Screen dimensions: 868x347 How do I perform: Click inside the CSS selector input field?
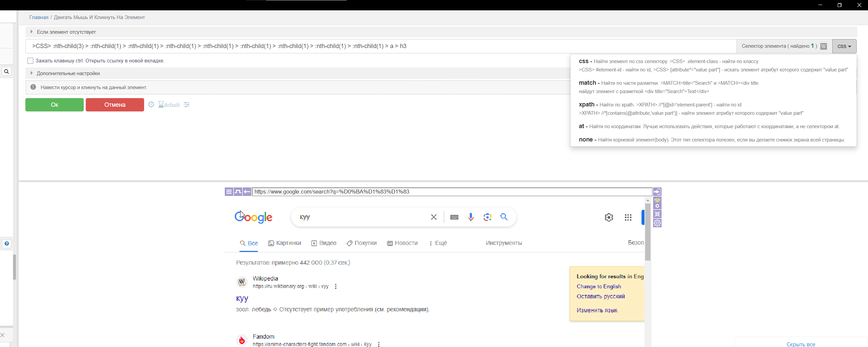[381, 46]
